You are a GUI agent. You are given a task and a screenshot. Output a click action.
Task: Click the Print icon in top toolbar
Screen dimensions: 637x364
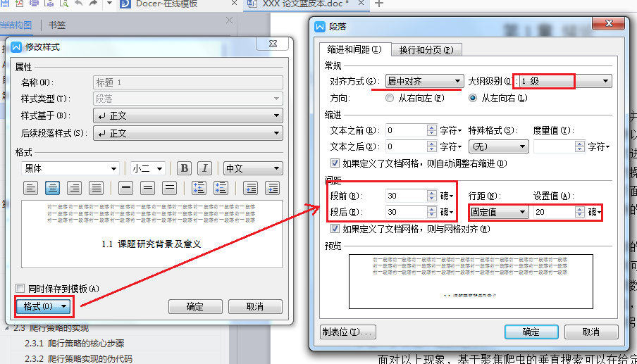click(x=34, y=4)
